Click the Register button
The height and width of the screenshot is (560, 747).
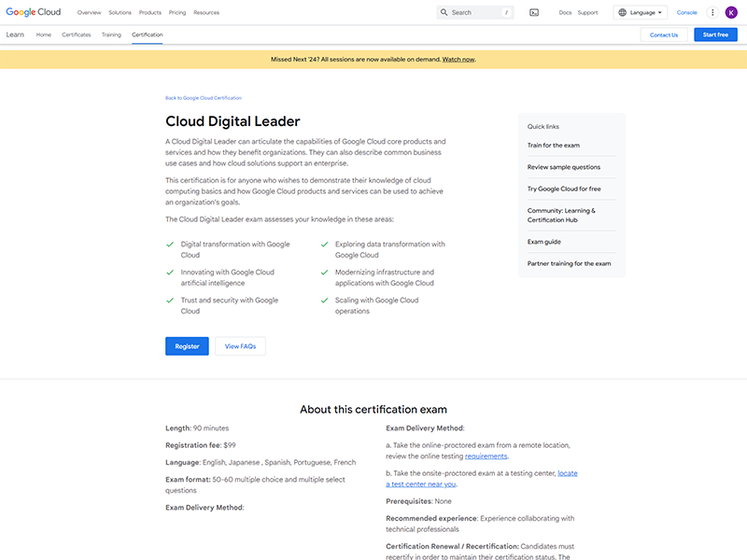coord(187,346)
